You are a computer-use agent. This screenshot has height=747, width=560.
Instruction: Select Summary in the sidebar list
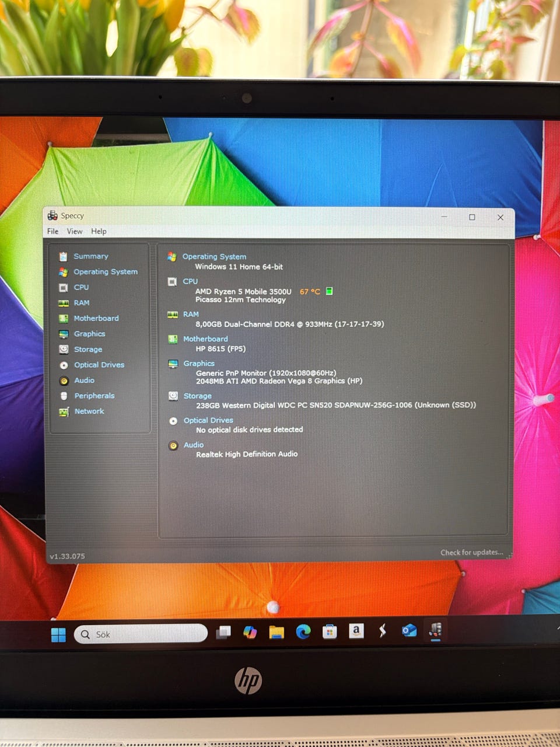91,256
